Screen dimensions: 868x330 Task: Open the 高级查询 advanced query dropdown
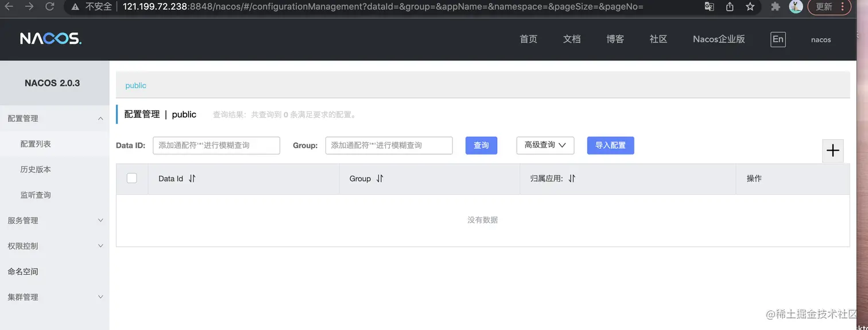(x=545, y=145)
